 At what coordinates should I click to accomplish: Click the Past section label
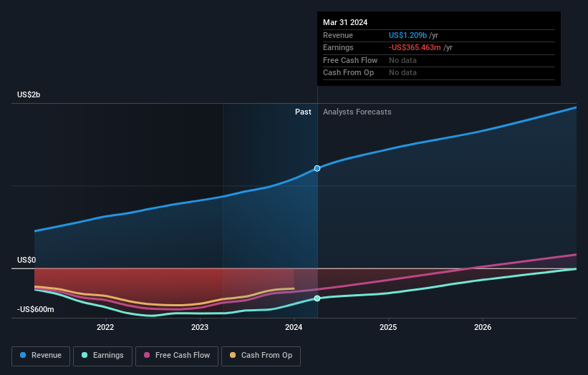303,112
